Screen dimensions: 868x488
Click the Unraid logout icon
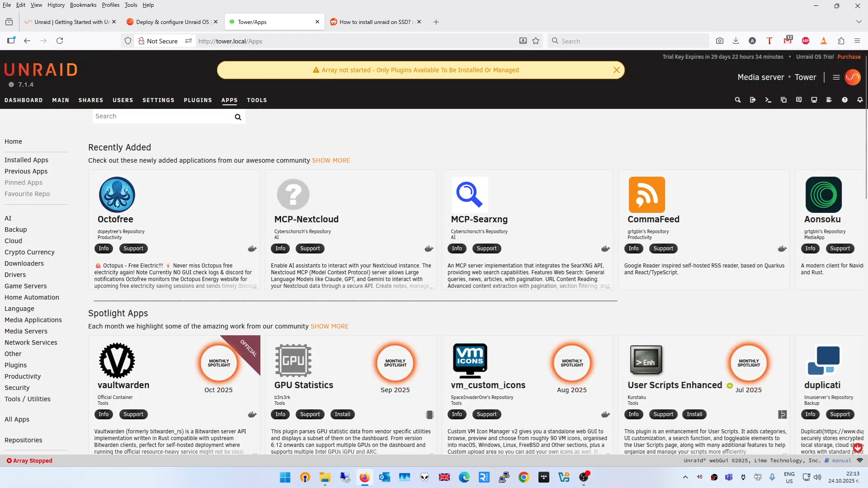click(753, 100)
